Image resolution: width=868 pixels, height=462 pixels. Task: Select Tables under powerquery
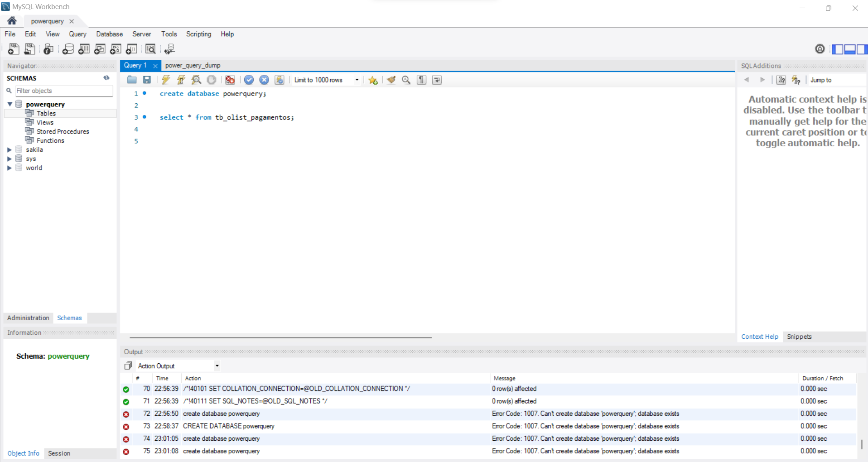point(46,113)
